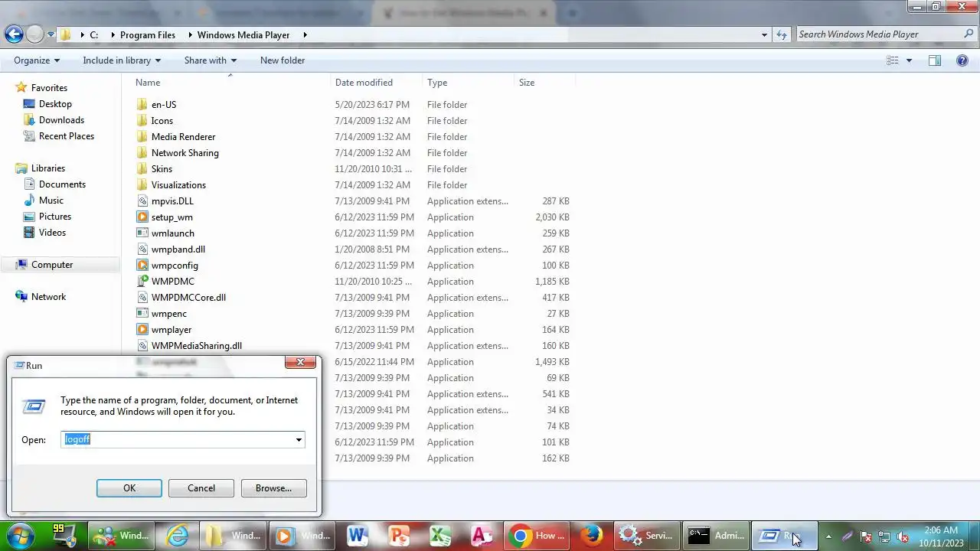Open Internet Explorer from taskbar

177,536
